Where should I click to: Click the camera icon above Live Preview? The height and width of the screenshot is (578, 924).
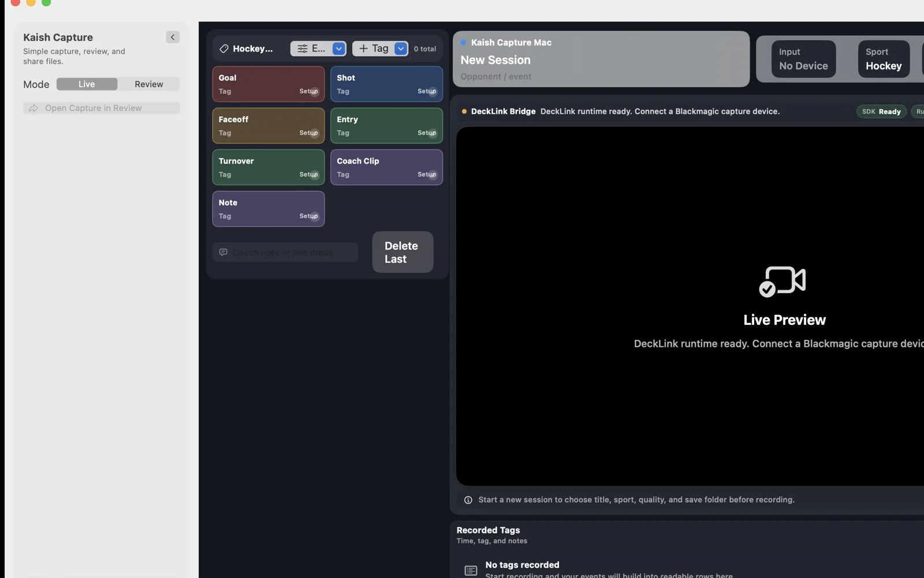(x=783, y=281)
